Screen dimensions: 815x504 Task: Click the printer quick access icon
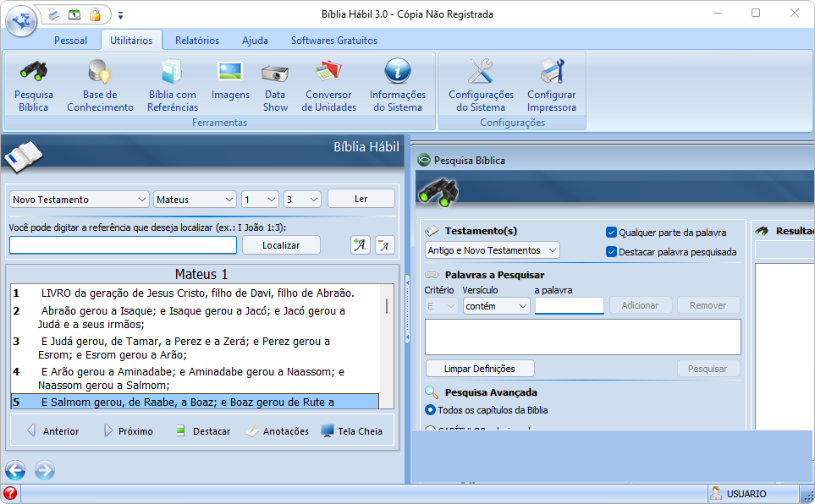[54, 14]
